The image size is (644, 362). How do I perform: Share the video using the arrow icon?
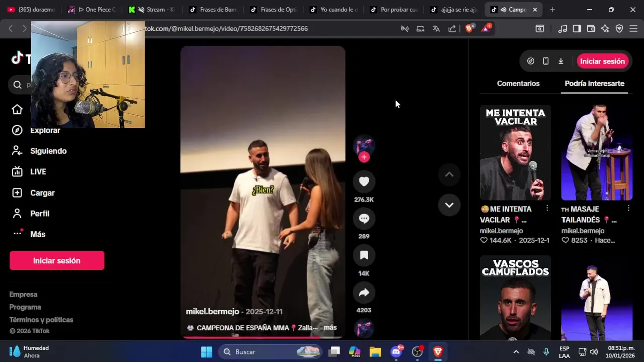(364, 293)
